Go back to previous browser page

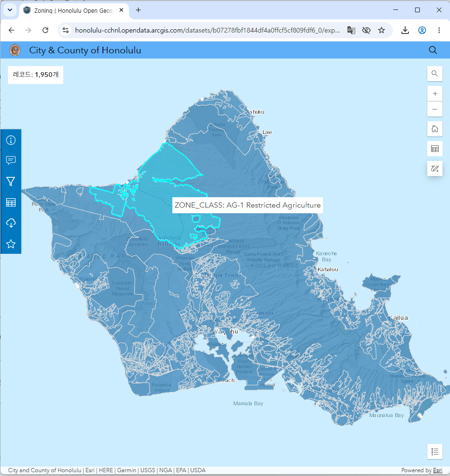(x=11, y=30)
